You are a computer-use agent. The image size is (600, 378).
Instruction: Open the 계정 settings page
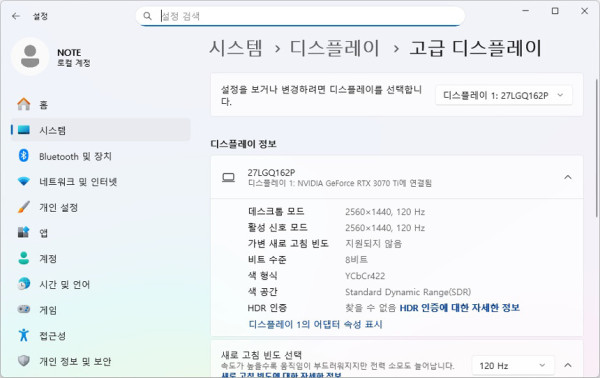[101, 259]
